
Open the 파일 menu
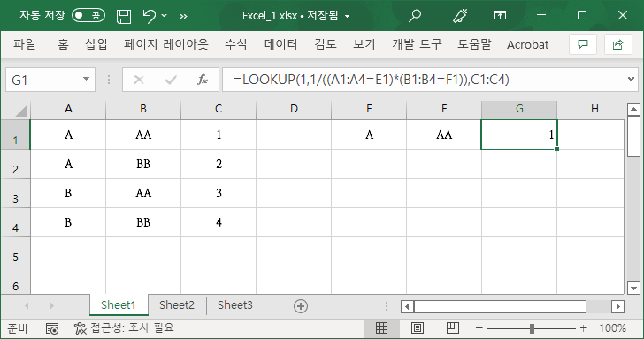click(x=25, y=44)
